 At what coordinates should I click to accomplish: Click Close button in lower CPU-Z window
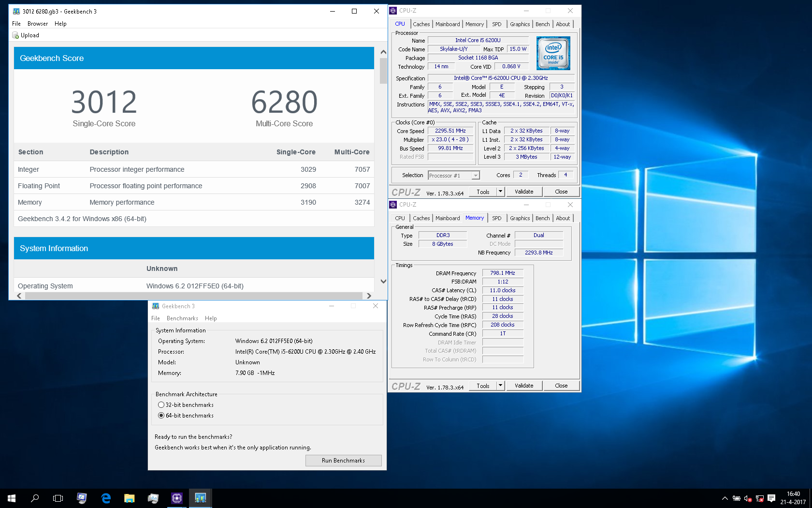click(561, 386)
